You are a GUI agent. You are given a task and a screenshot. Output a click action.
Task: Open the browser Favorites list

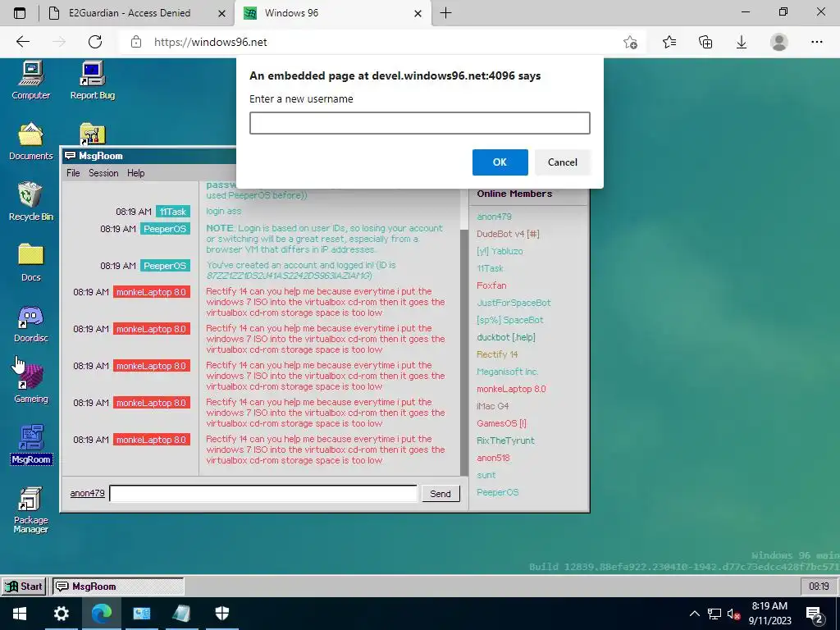[x=669, y=42]
